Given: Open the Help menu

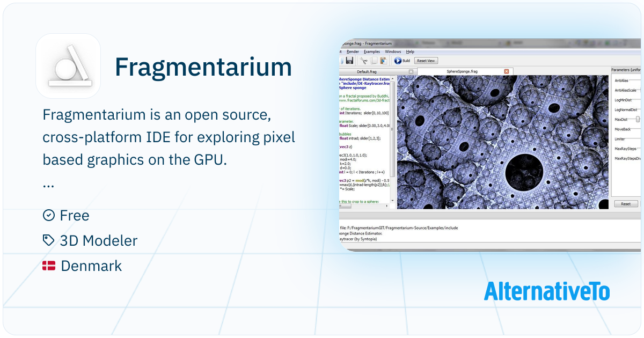Looking at the screenshot, I should tap(410, 52).
